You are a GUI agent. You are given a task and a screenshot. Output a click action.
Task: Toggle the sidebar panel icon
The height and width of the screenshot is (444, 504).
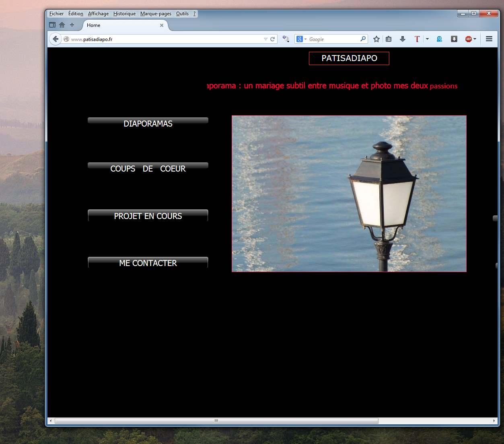(52, 25)
